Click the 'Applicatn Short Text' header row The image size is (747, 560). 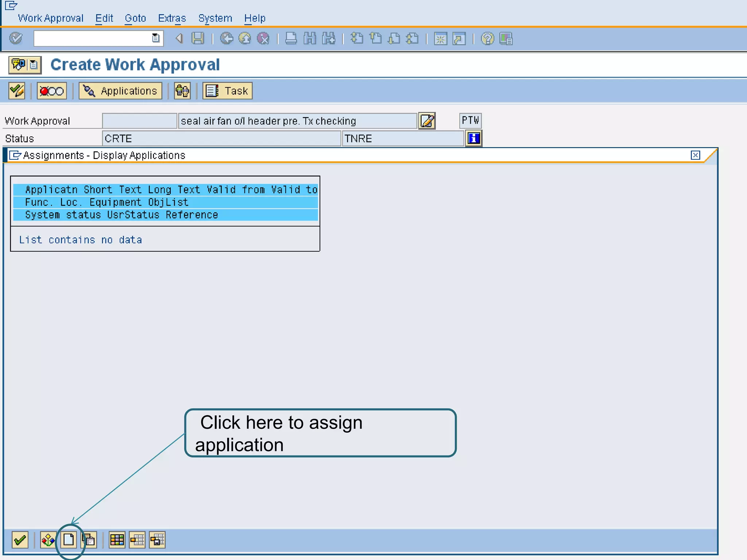coord(166,190)
